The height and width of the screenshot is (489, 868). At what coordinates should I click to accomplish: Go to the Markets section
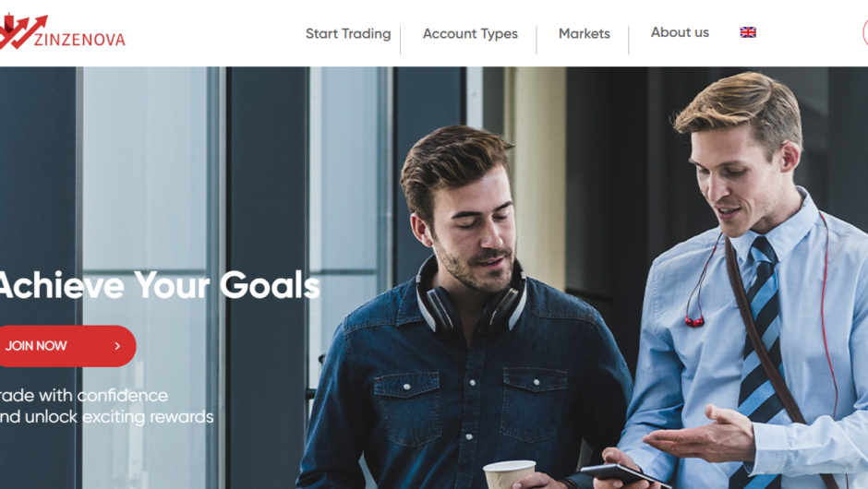click(584, 34)
